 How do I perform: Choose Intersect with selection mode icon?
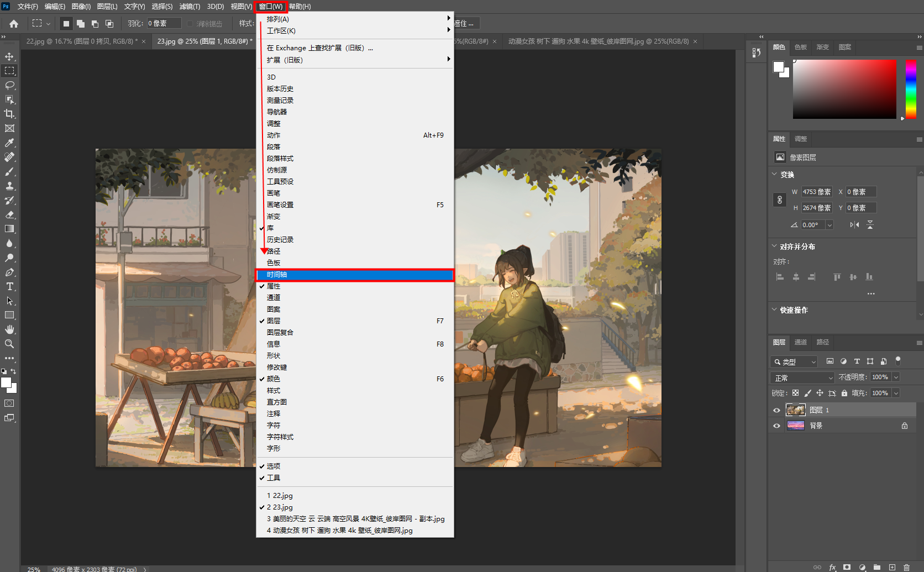(109, 24)
